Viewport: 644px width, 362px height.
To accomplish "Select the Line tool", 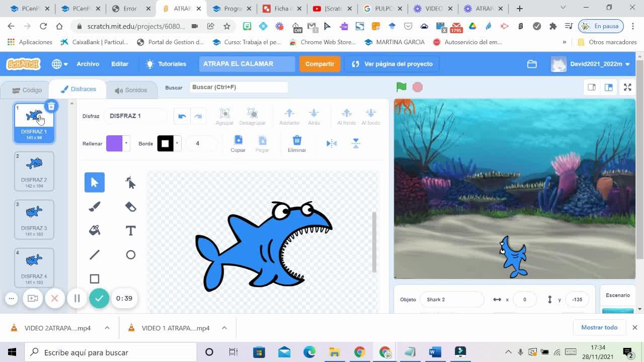I will pos(95,255).
